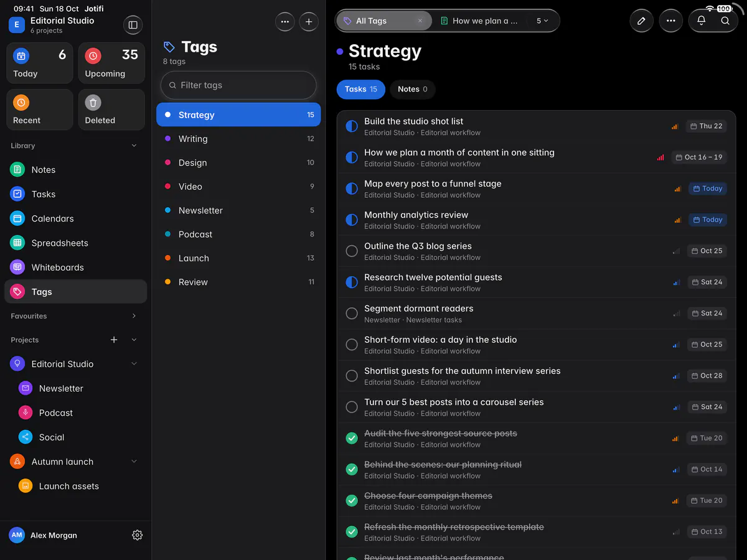Expand the Favourites section
Image resolution: width=747 pixels, height=560 pixels.
(x=134, y=316)
